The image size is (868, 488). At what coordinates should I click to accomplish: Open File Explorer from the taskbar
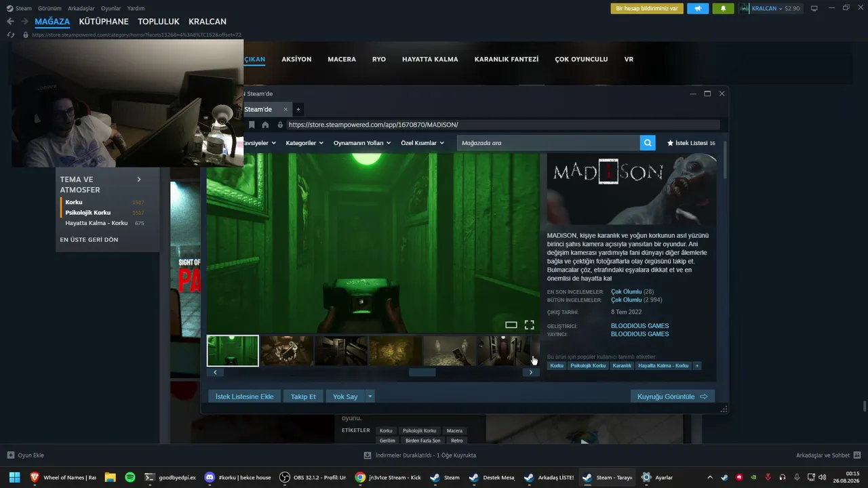tap(111, 477)
